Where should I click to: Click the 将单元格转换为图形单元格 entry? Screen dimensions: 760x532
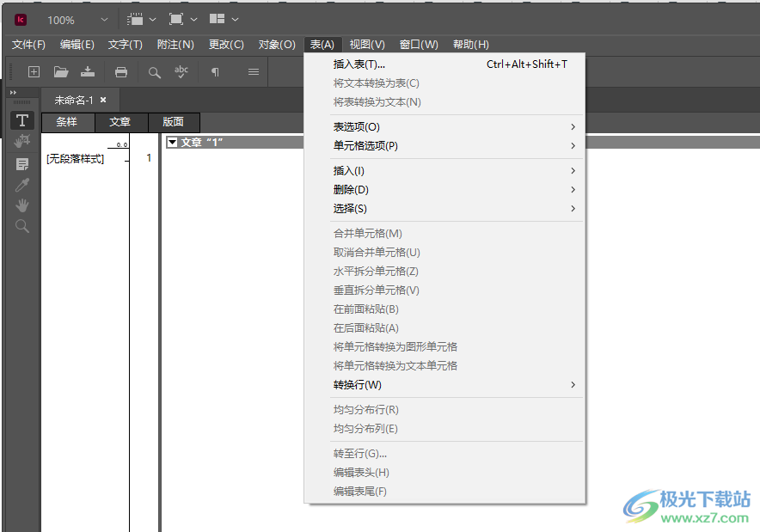coord(444,347)
